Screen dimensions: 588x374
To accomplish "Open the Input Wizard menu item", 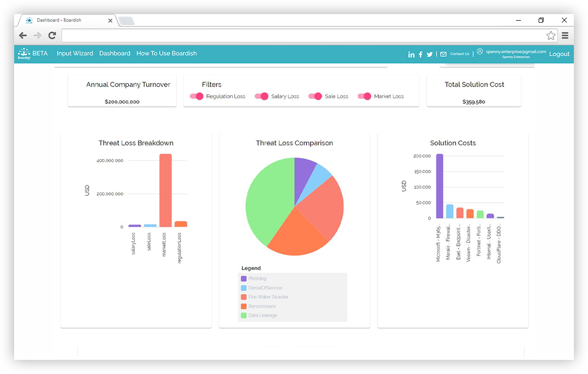I will coord(75,53).
